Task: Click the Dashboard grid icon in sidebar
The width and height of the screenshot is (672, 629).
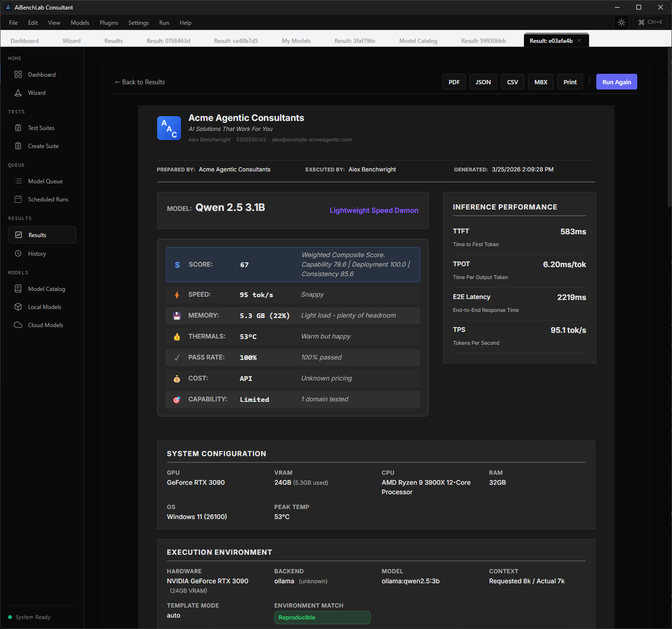Action: click(18, 74)
